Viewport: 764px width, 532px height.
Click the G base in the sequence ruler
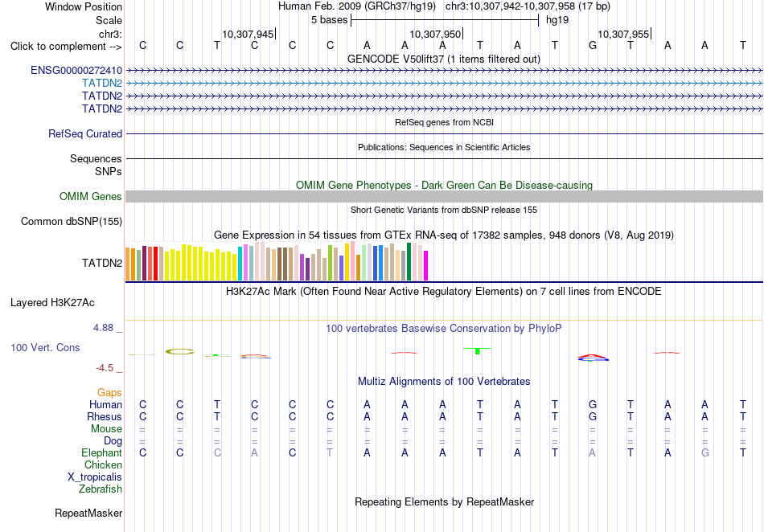tap(593, 46)
